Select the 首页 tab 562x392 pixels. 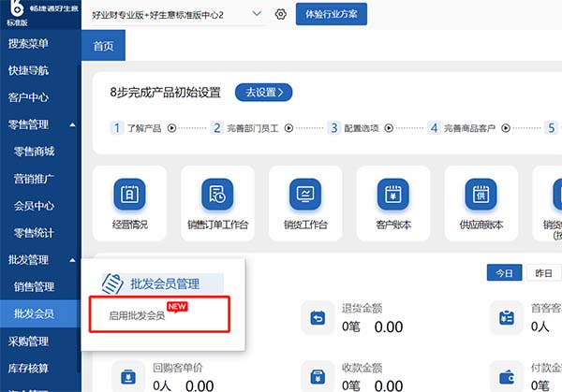tap(103, 46)
